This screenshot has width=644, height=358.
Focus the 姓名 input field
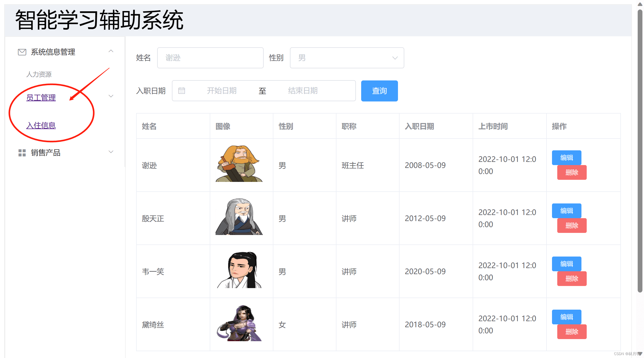coord(210,58)
